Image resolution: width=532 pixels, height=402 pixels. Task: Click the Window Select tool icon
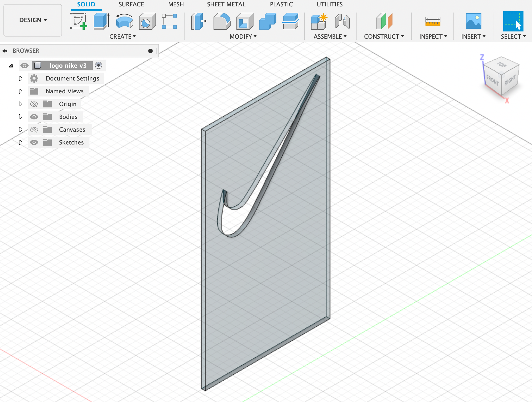[x=513, y=21]
